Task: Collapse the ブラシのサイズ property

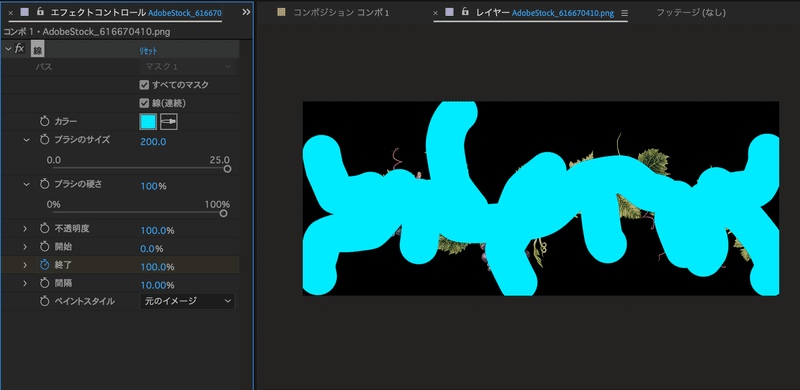Action: pyautogui.click(x=27, y=140)
